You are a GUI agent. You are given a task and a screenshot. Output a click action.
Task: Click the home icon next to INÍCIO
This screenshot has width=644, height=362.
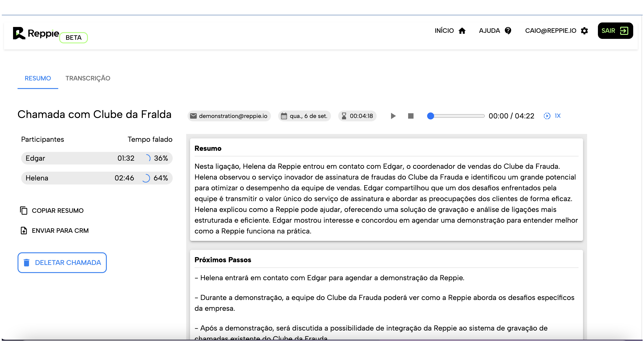pos(462,31)
